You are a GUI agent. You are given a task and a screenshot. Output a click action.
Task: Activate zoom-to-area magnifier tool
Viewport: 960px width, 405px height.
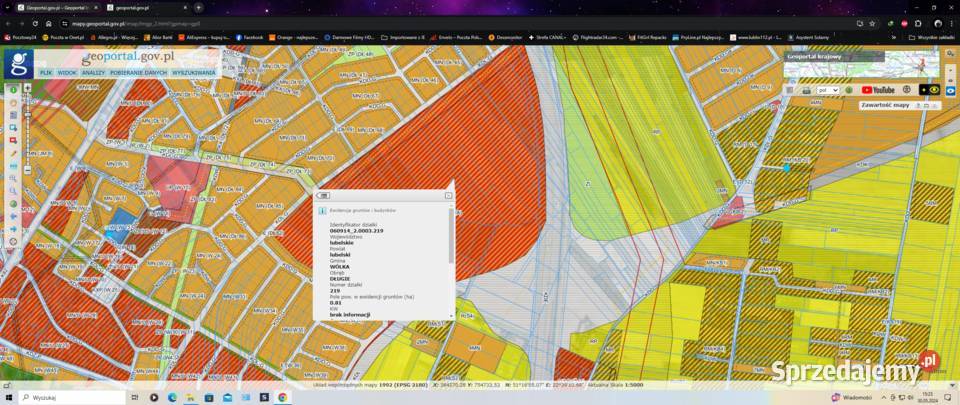[13, 178]
